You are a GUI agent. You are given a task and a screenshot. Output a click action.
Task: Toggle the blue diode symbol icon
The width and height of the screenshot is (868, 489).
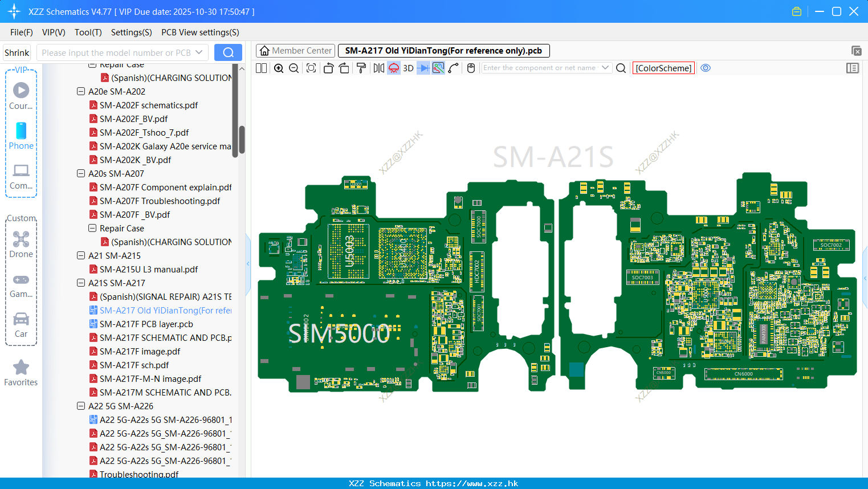click(423, 68)
